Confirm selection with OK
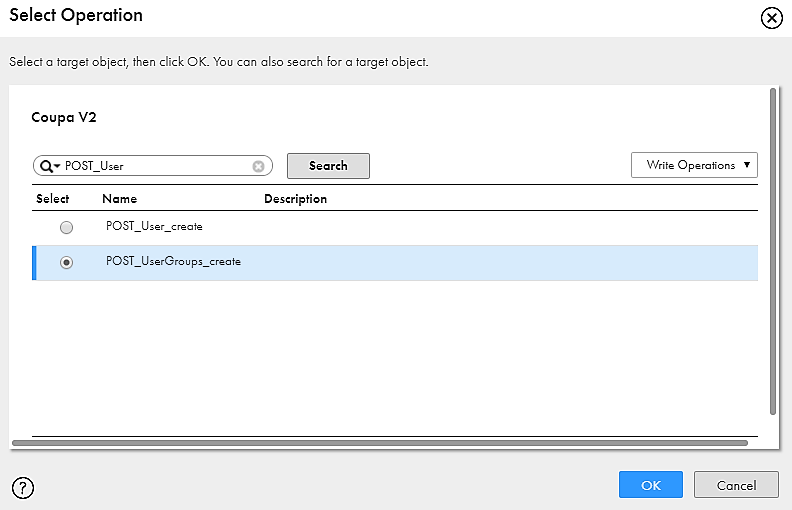This screenshot has height=510, width=792. (x=651, y=485)
